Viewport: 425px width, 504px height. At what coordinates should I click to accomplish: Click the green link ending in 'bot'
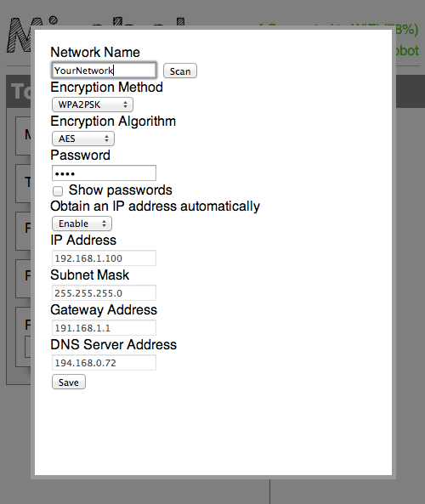[405, 50]
